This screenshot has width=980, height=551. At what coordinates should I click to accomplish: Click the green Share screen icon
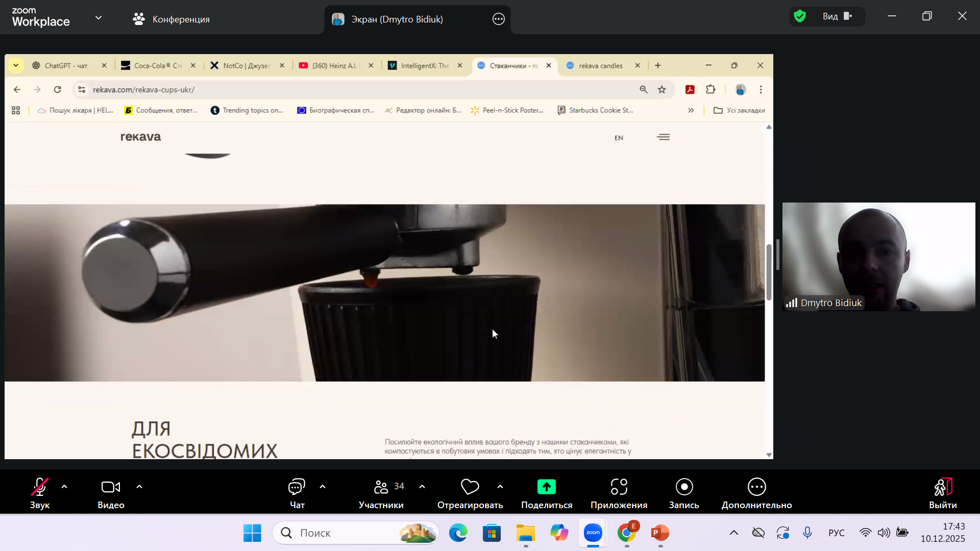(x=546, y=487)
